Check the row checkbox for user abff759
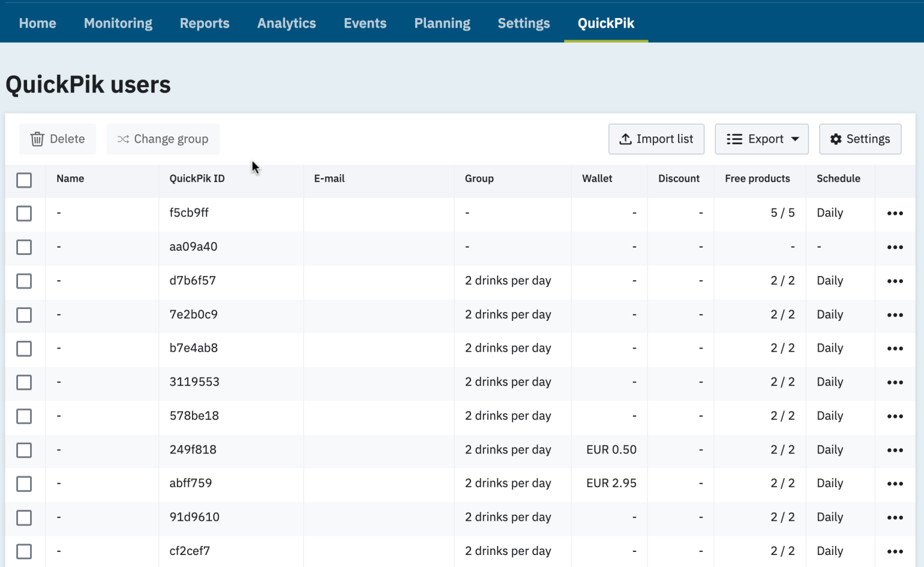 pyautogui.click(x=24, y=483)
